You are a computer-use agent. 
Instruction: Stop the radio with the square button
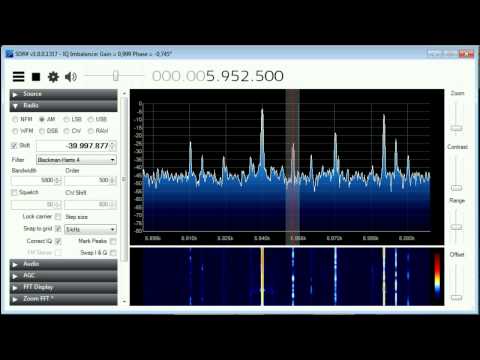[36, 77]
